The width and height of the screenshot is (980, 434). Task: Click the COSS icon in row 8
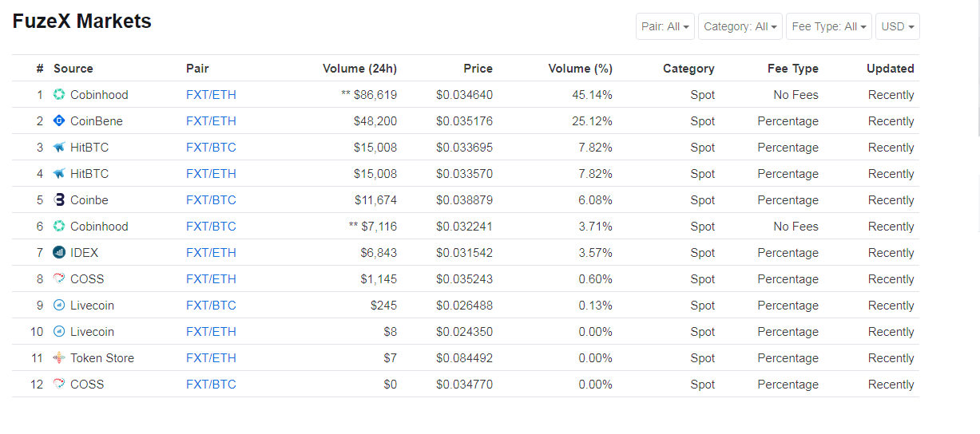59,279
